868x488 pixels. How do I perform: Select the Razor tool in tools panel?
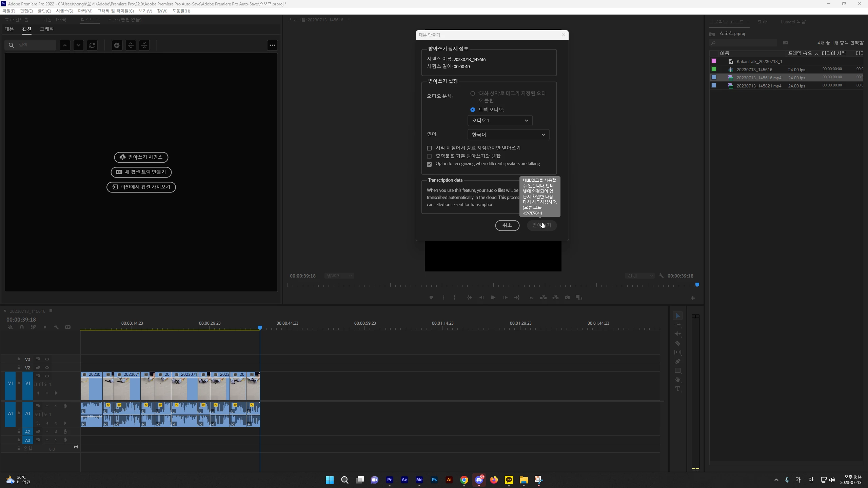pos(677,343)
